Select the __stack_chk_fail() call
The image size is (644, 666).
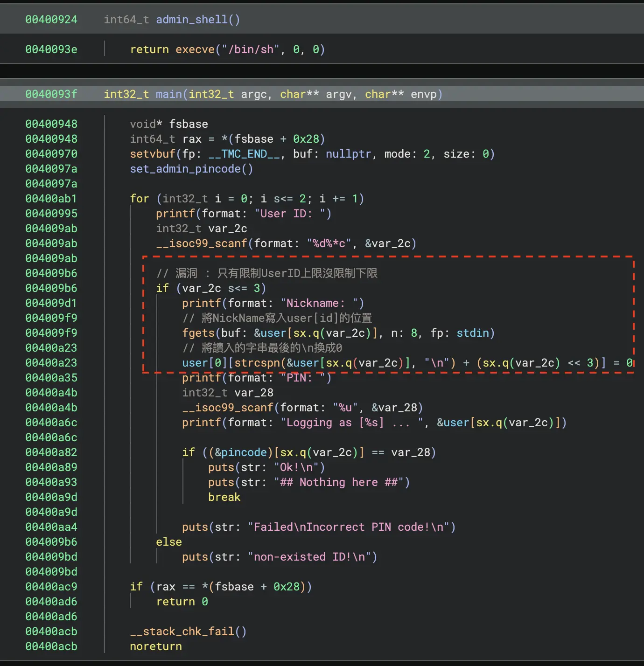pyautogui.click(x=188, y=631)
